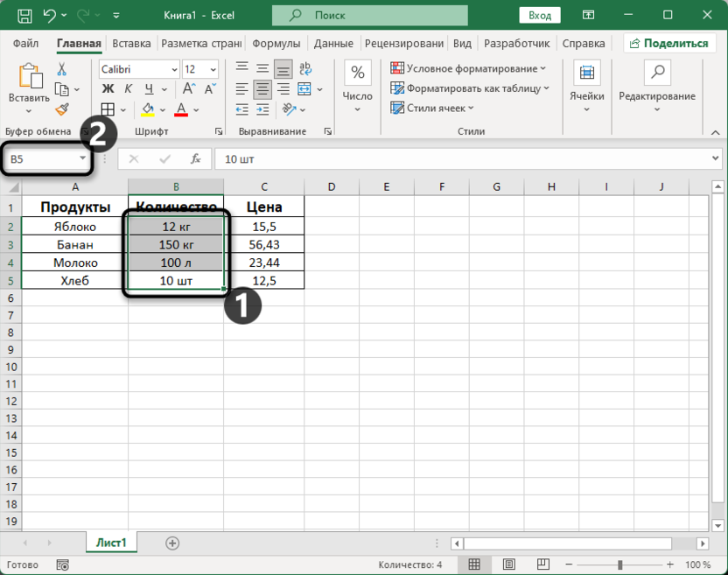Adjust the zoom slider handle

620,564
